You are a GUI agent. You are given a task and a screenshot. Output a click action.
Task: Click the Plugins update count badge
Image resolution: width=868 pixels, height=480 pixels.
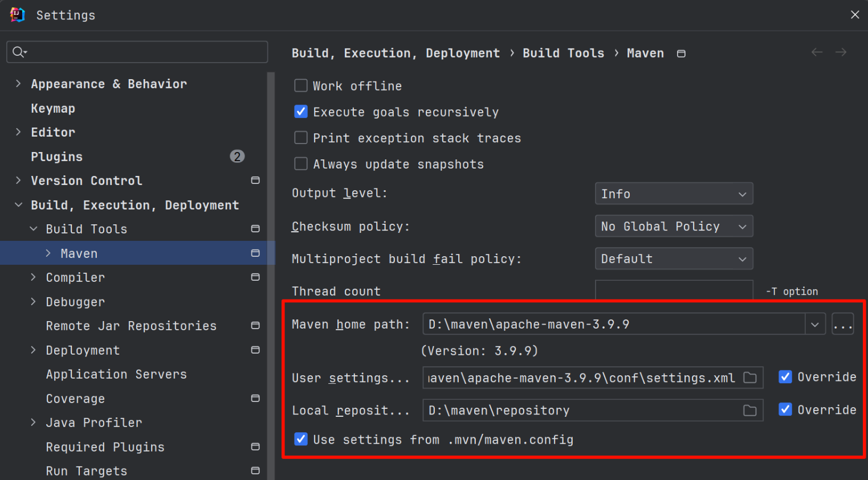pos(237,156)
